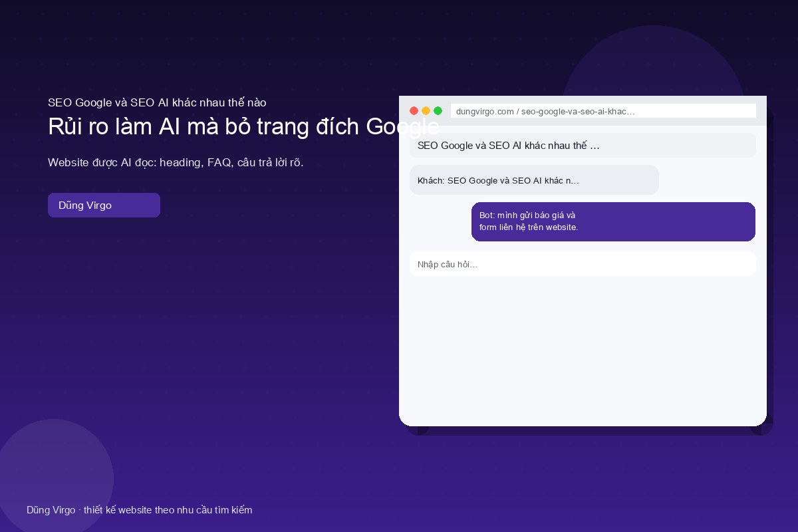Focus the "Nhập câu hỏi…" input field
The image size is (798, 532).
click(x=583, y=264)
